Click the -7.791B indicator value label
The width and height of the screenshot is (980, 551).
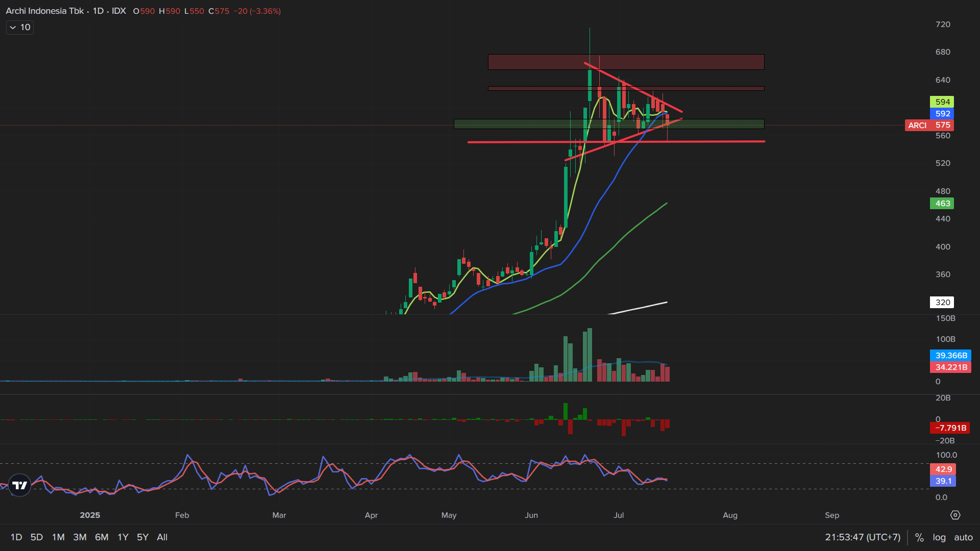coord(950,428)
